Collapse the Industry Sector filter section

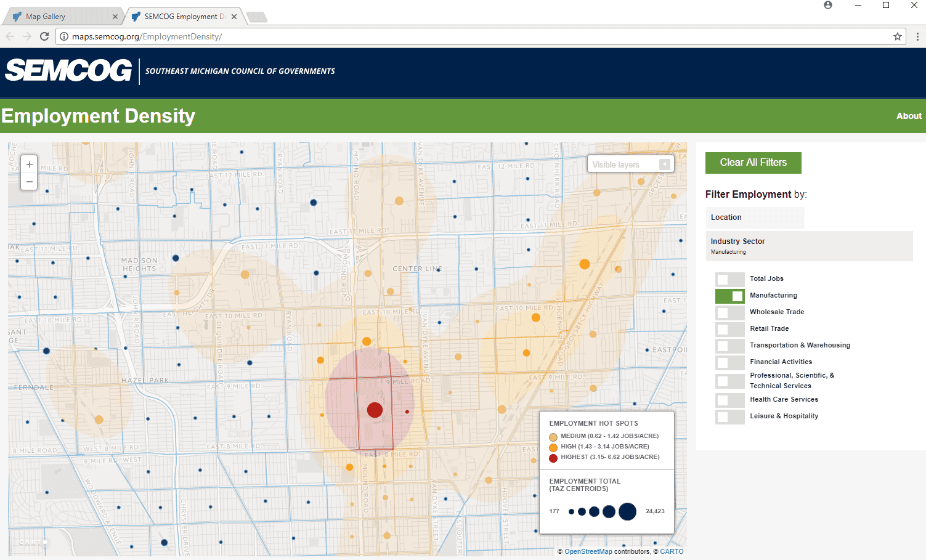[809, 245]
